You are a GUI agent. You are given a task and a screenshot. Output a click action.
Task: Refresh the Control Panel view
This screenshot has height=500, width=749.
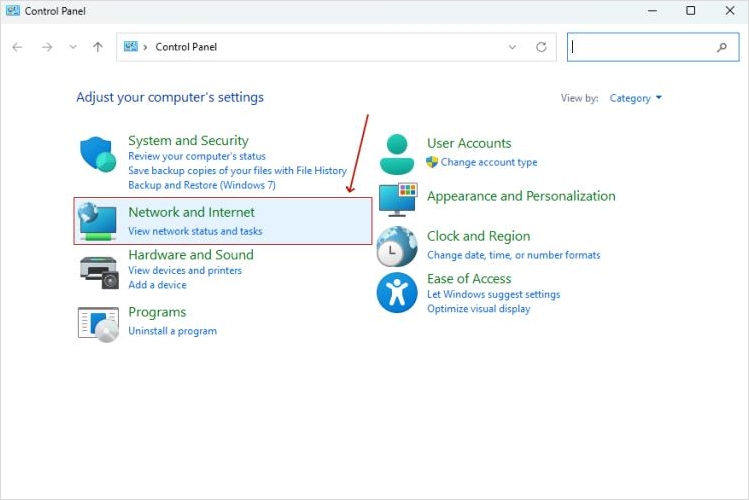click(x=541, y=47)
